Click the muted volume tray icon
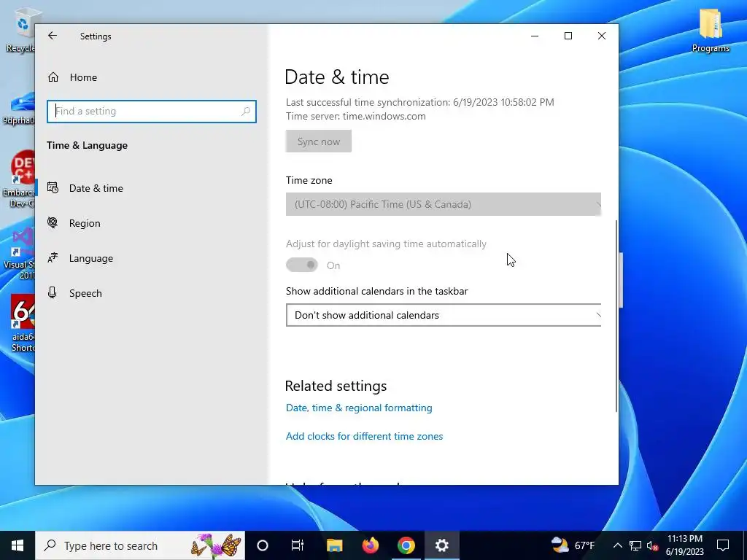Screen dimensions: 747x560 click(652, 545)
